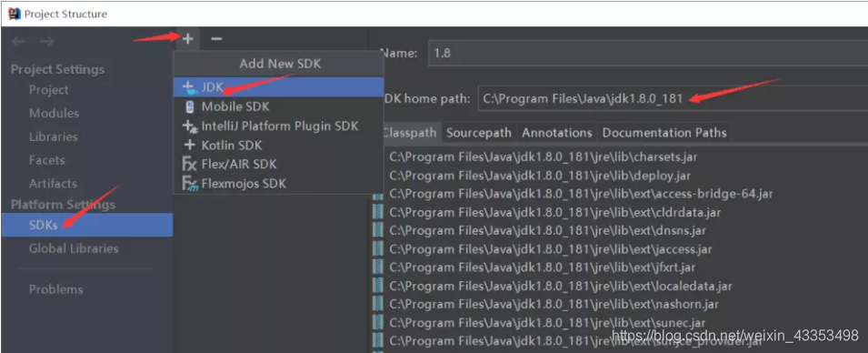Click the JDK icon in the popup
868x353 pixels.
coord(189,87)
